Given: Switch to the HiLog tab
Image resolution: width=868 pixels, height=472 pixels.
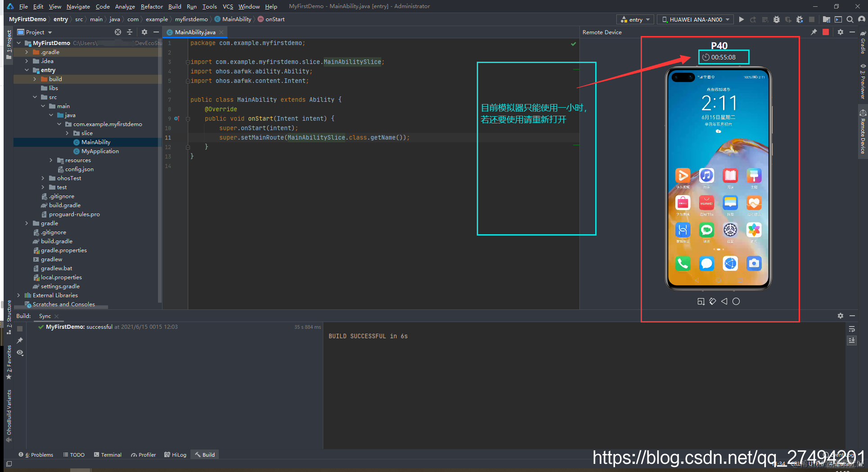Looking at the screenshot, I should [176, 455].
